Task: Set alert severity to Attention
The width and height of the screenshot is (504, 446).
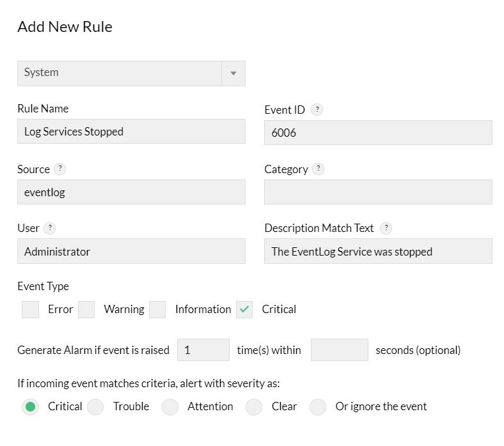Action: tap(170, 406)
